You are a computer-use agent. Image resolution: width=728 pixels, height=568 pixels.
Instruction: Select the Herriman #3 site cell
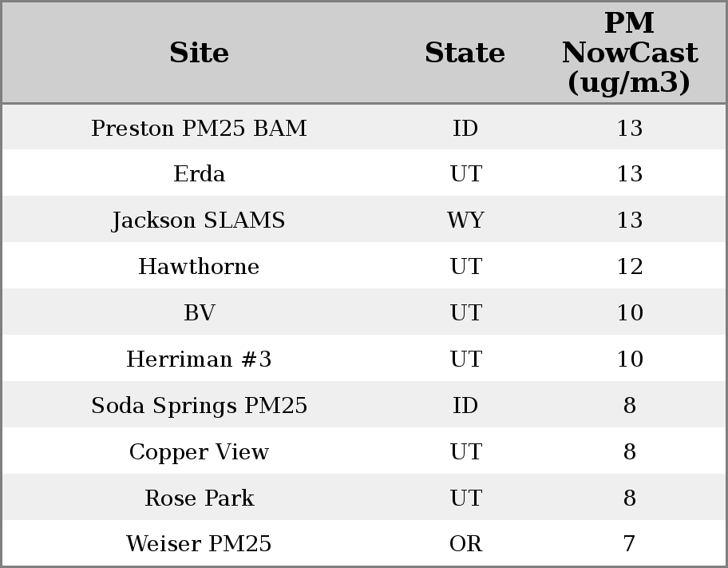pyautogui.click(x=199, y=359)
